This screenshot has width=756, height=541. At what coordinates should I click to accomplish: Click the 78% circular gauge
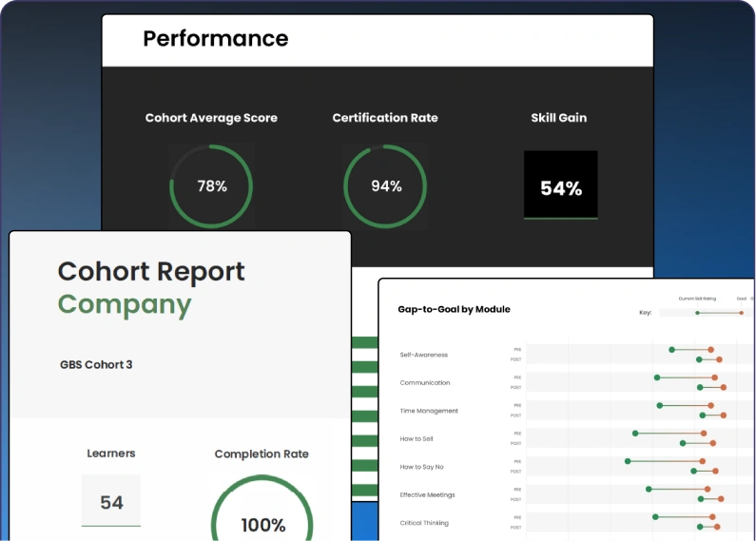point(211,186)
